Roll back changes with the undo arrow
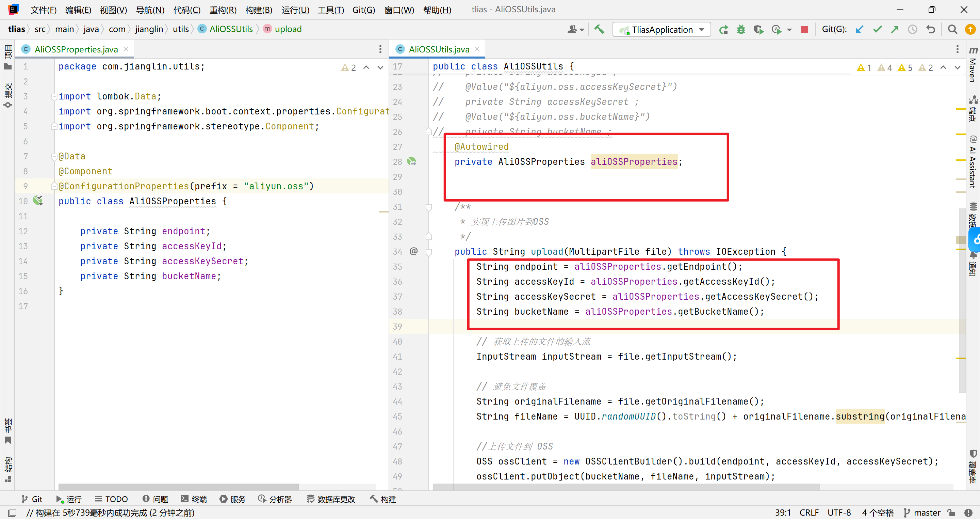980x519 pixels. coord(931,29)
